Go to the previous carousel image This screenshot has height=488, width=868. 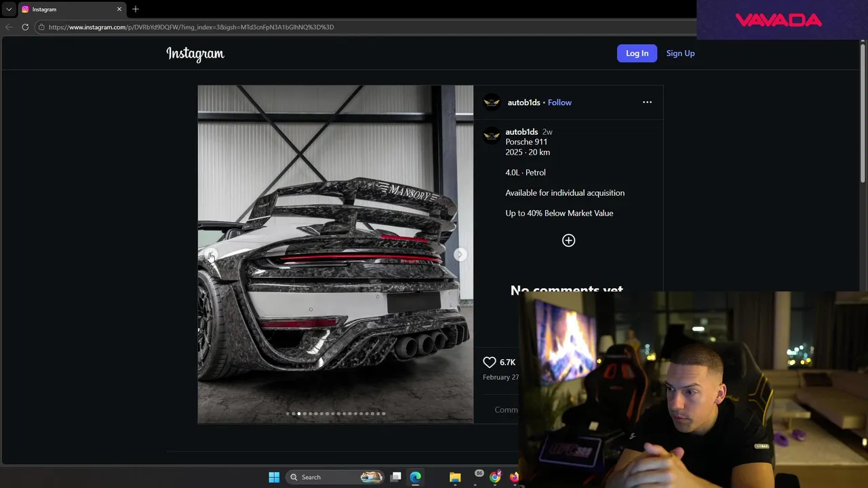click(211, 254)
